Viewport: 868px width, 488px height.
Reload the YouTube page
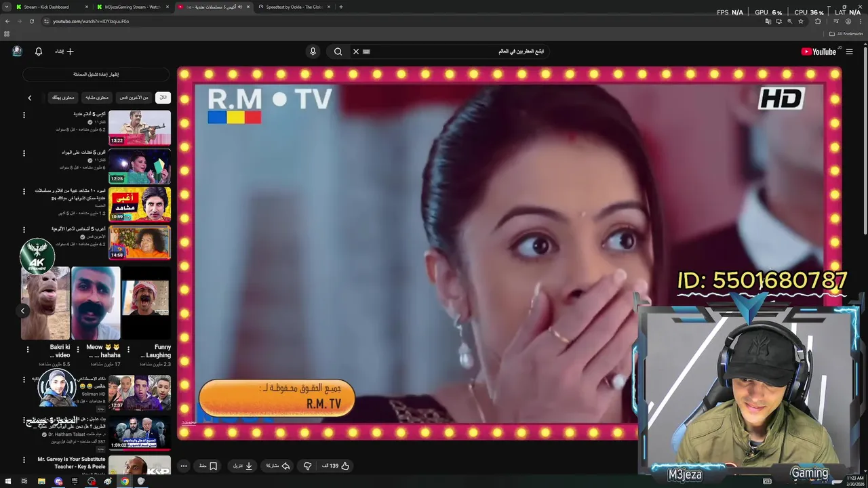pos(31,21)
